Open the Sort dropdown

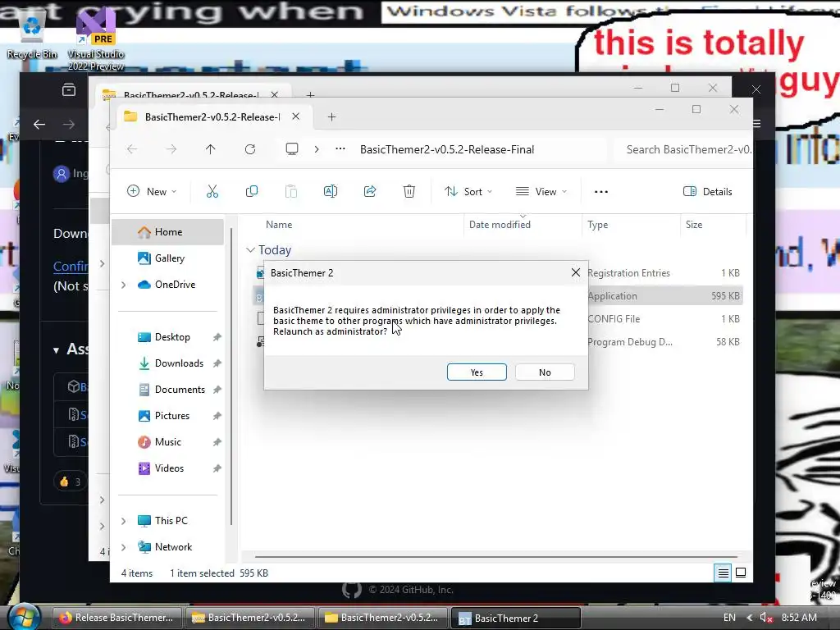click(x=468, y=191)
